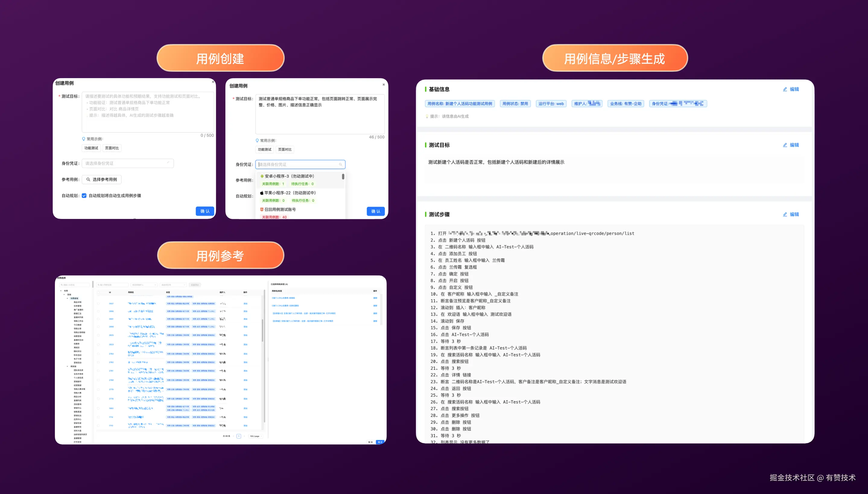Select the 功能测试 example tag in left dialog
The height and width of the screenshot is (494, 868).
click(x=91, y=148)
